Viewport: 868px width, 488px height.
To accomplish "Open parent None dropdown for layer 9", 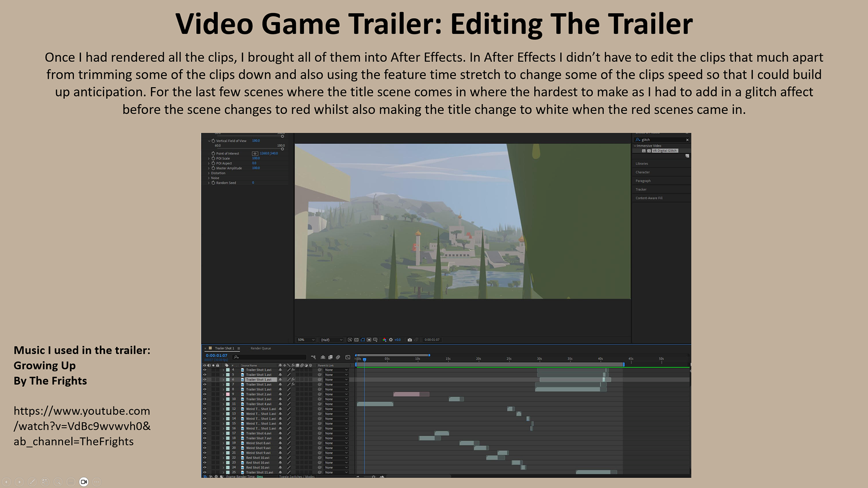I will (336, 394).
